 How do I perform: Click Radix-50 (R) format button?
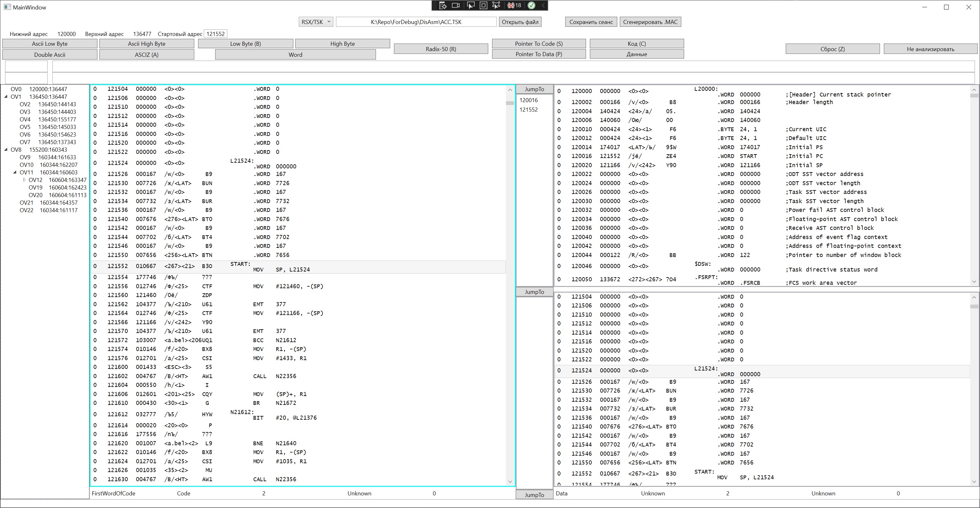[x=441, y=49]
